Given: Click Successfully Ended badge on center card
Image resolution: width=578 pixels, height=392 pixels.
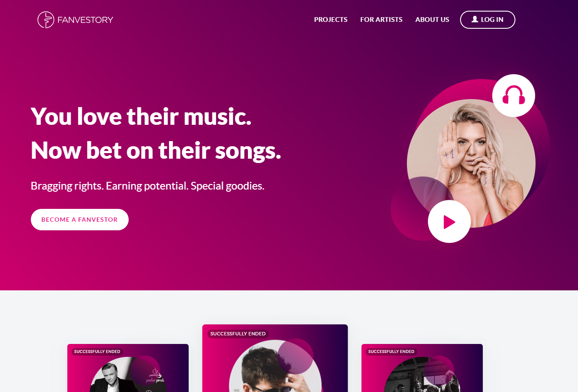Looking at the screenshot, I should (x=238, y=334).
